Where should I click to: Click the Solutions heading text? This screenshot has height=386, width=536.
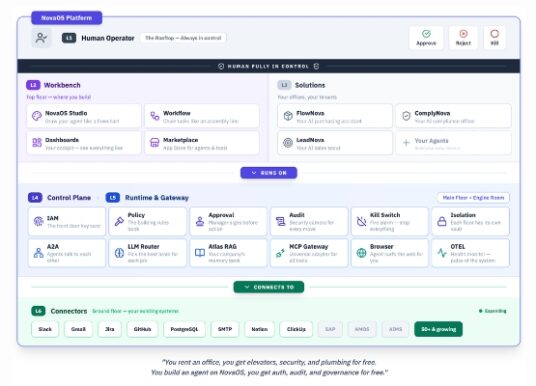310,85
